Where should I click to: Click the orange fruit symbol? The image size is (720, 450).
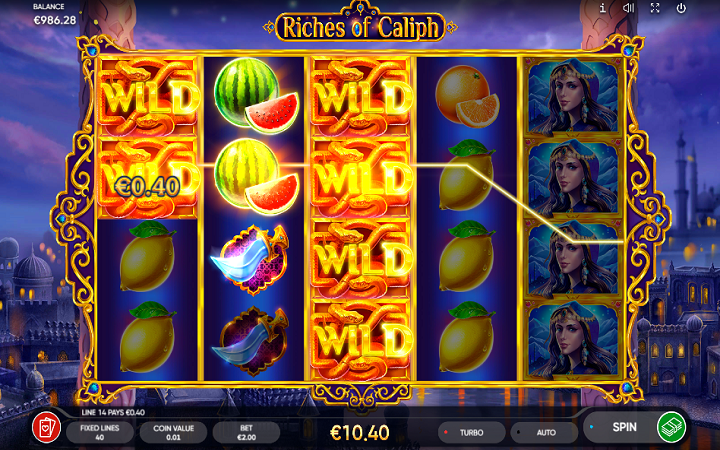point(467,96)
